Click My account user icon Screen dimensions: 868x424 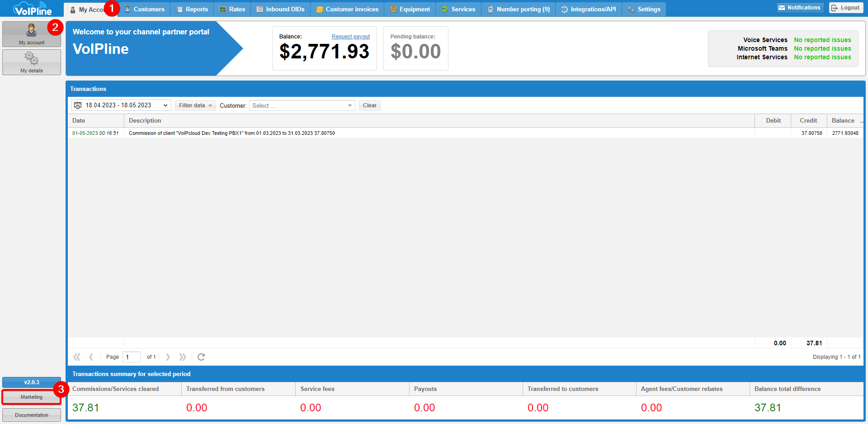[x=31, y=30]
